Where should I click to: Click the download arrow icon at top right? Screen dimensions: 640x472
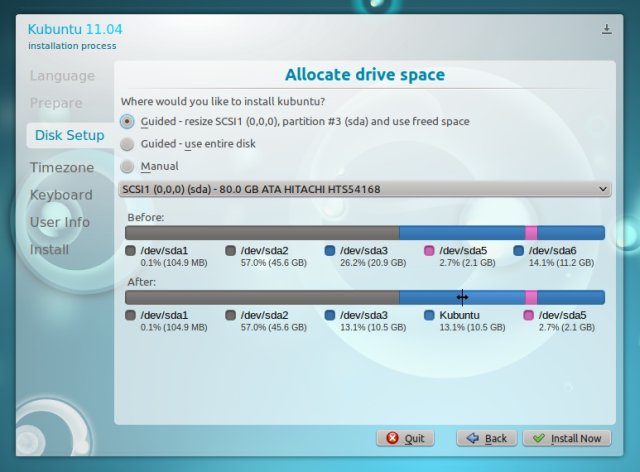tap(607, 29)
